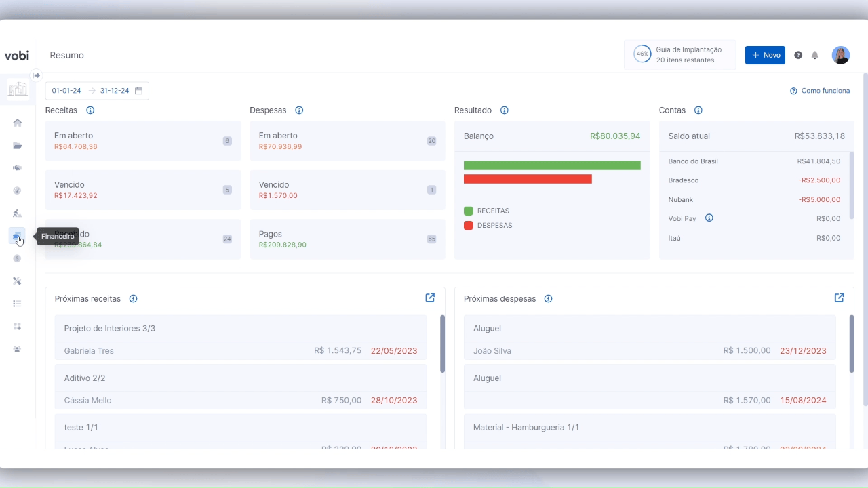Image resolution: width=868 pixels, height=488 pixels.
Task: Open the grid-plus icon in the sidebar
Action: tap(18, 326)
